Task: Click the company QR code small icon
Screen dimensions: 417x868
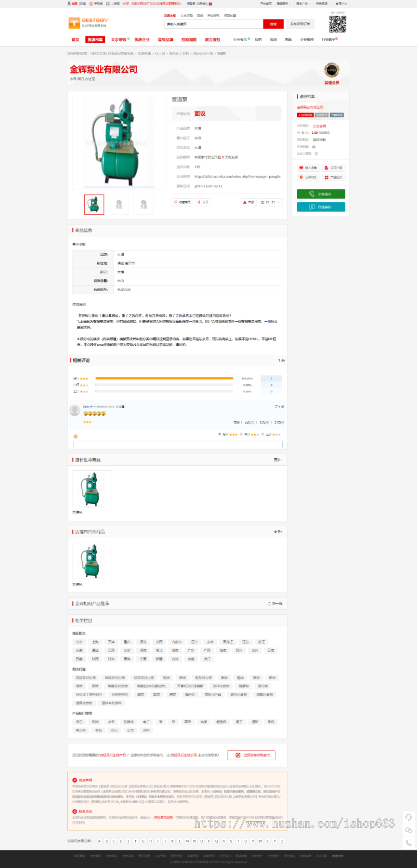Action: tap(316, 154)
